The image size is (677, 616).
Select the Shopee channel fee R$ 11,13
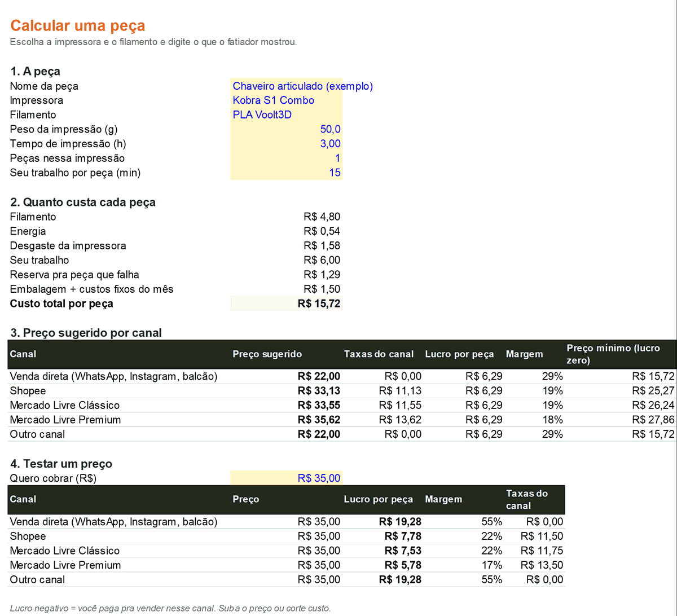400,391
